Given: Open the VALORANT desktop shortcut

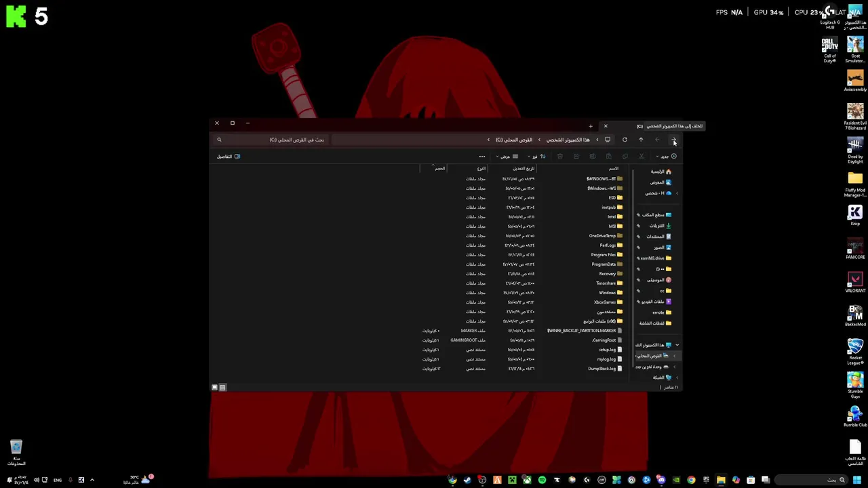Looking at the screenshot, I should pos(855,283).
